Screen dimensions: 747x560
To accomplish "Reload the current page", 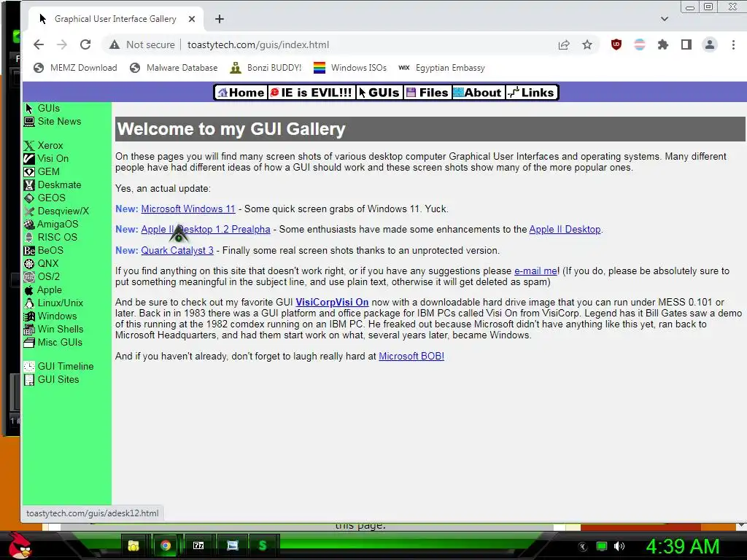I will (x=85, y=44).
